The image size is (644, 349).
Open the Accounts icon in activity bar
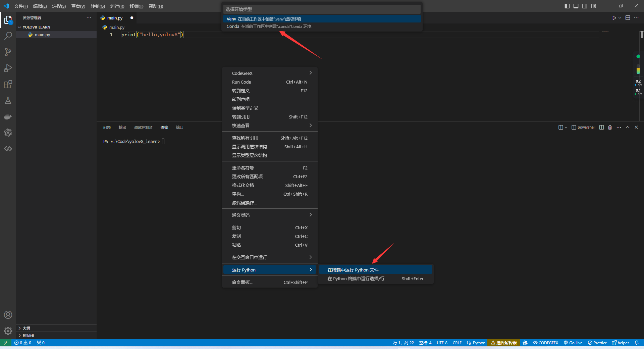pos(8,315)
